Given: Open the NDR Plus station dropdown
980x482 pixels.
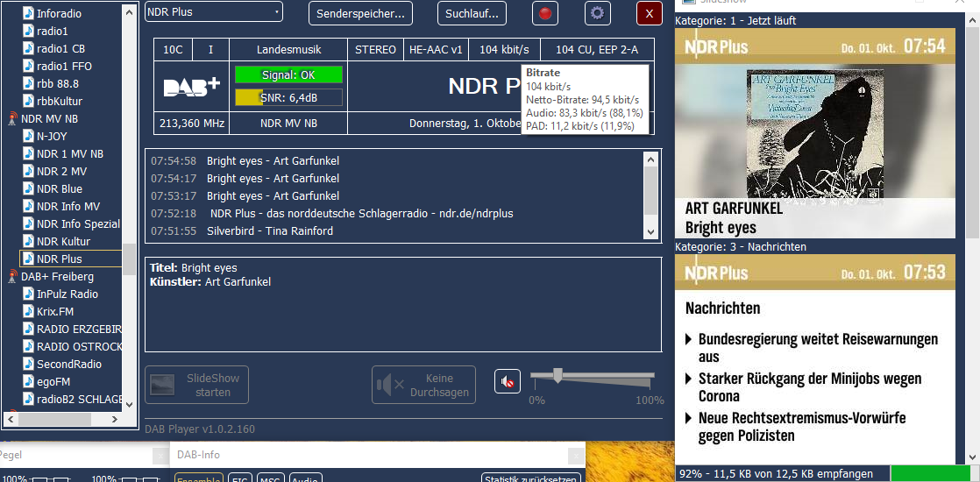Looking at the screenshot, I should (x=214, y=12).
